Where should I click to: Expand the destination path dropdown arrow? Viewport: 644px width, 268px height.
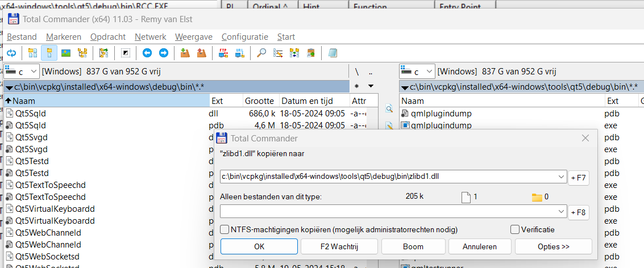pyautogui.click(x=562, y=177)
